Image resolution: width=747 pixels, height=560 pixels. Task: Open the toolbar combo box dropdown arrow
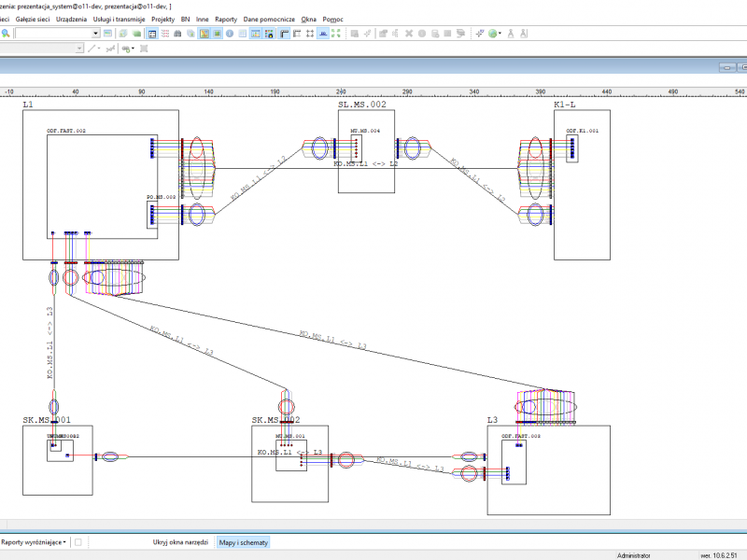click(x=96, y=34)
